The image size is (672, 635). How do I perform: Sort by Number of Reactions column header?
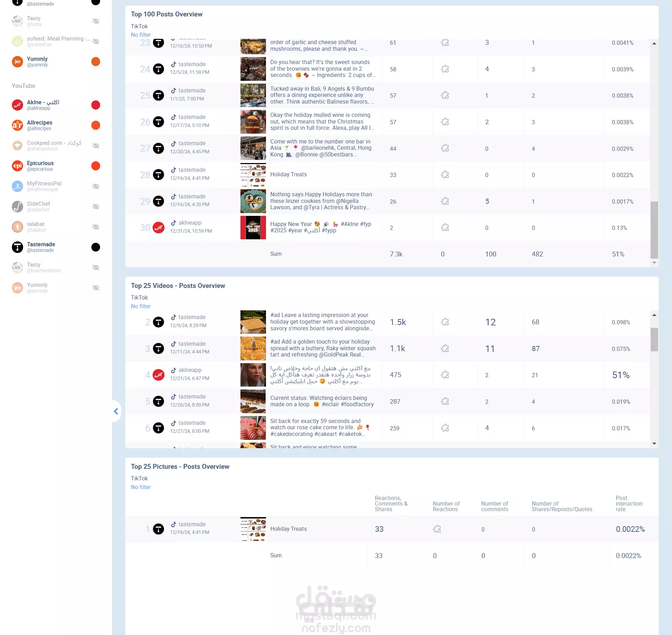pos(446,506)
